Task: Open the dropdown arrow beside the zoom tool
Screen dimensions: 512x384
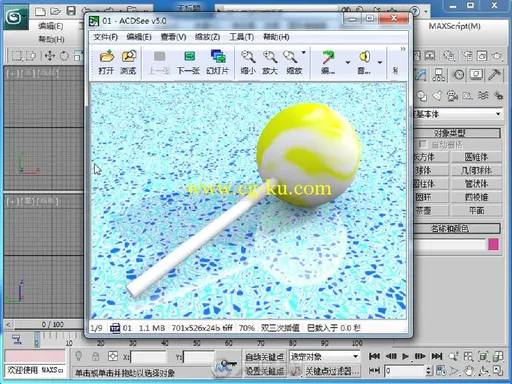Action: point(304,53)
